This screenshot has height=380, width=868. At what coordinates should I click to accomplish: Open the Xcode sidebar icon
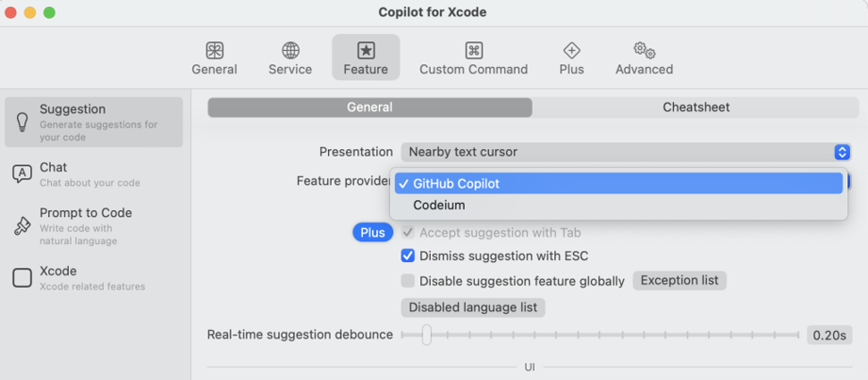22,277
